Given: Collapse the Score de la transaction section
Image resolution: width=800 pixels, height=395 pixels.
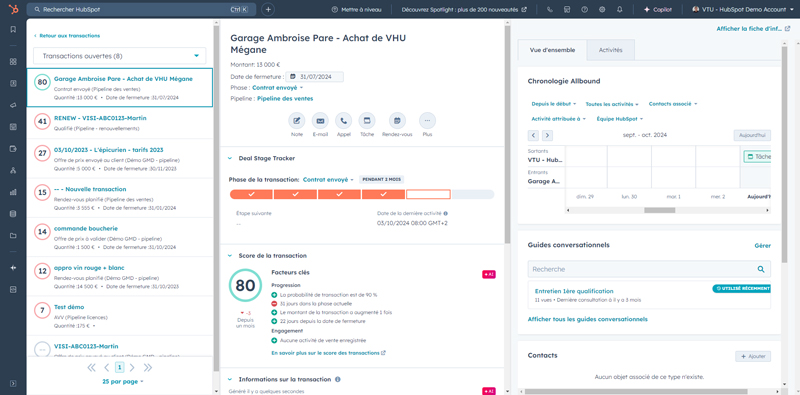Looking at the screenshot, I should click(x=230, y=255).
